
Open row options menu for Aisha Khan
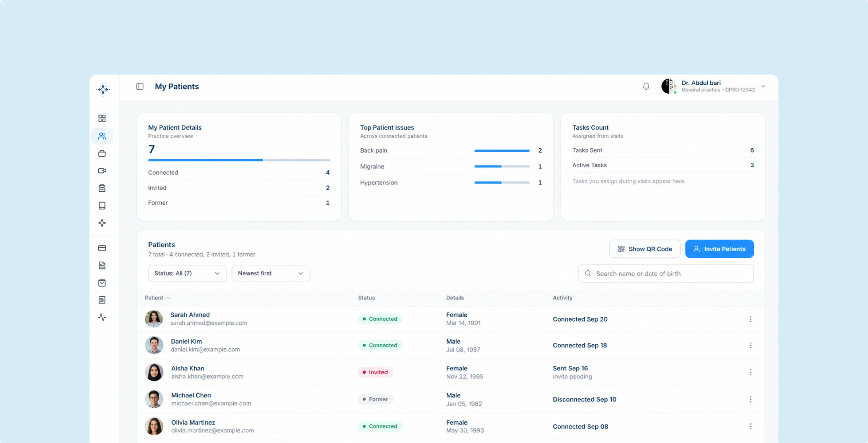tap(750, 372)
